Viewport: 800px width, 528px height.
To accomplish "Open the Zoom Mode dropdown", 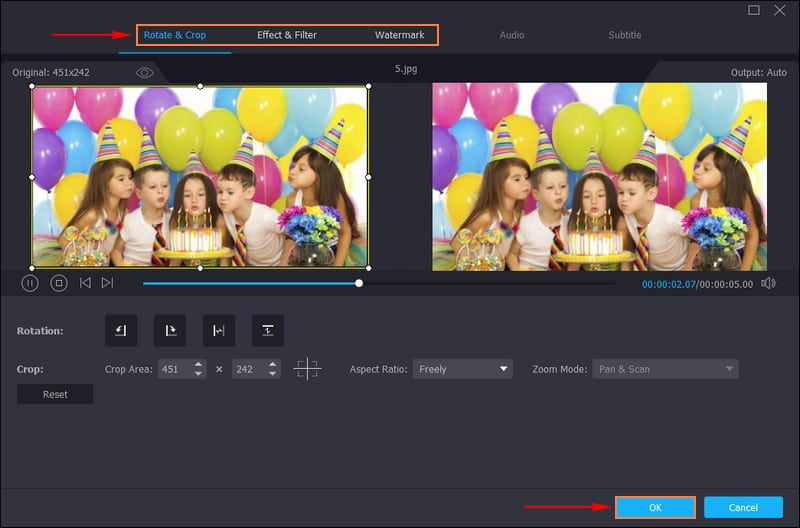I will pos(665,369).
